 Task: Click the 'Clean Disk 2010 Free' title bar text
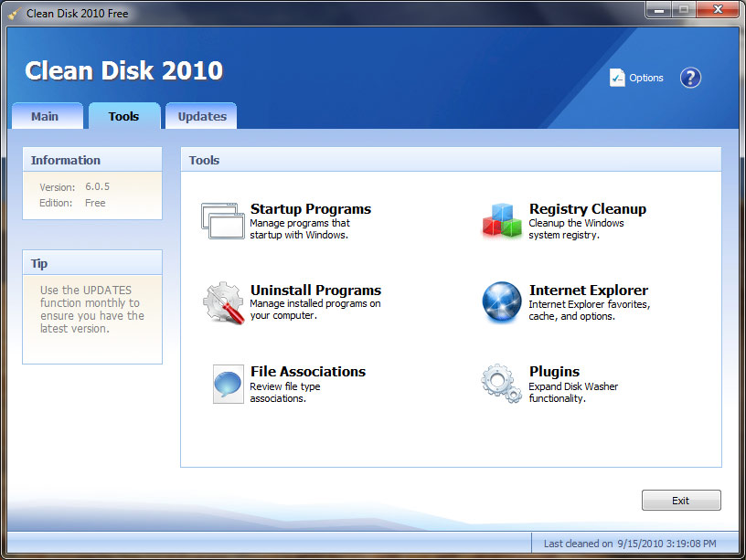pos(77,14)
